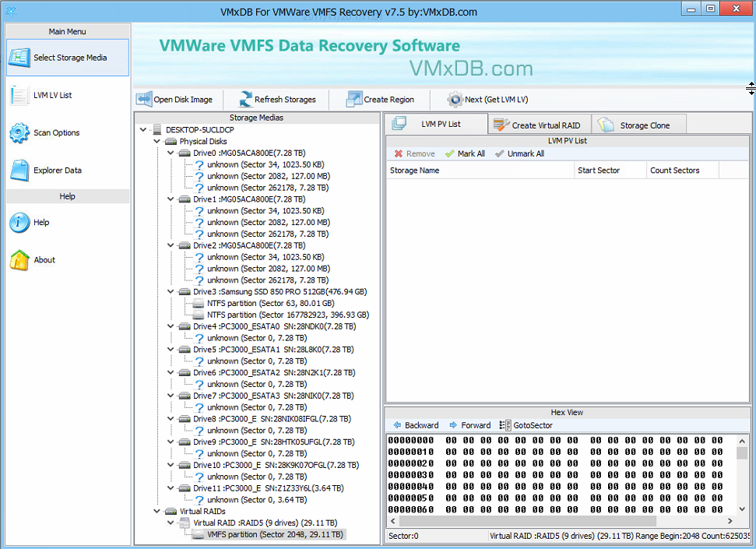This screenshot has width=756, height=549.
Task: Click the Help section header
Action: pos(68,196)
